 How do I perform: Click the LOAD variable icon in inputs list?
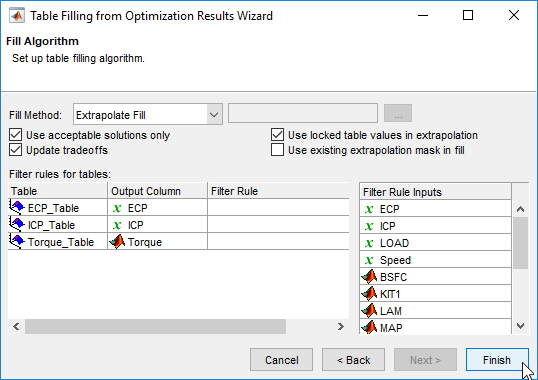click(369, 243)
